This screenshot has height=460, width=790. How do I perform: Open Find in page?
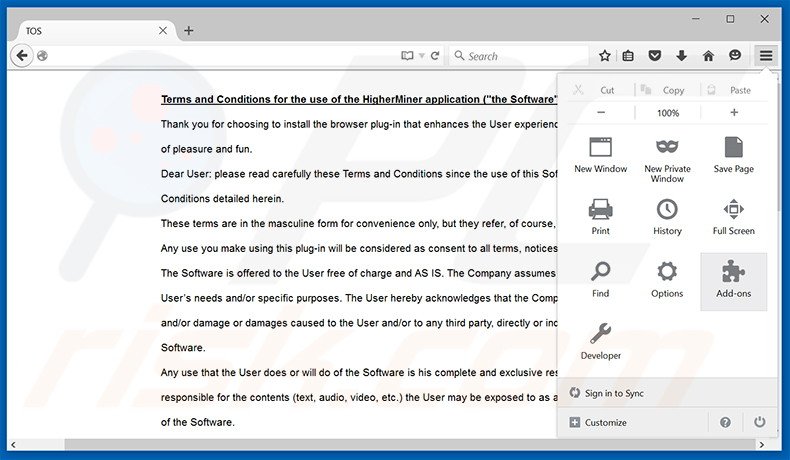tap(601, 280)
